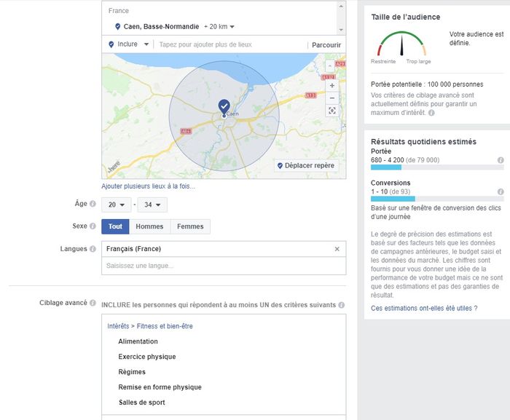The height and width of the screenshot is (420, 510).
Task: Click the pin marker on Caen
Action: pyautogui.click(x=224, y=106)
